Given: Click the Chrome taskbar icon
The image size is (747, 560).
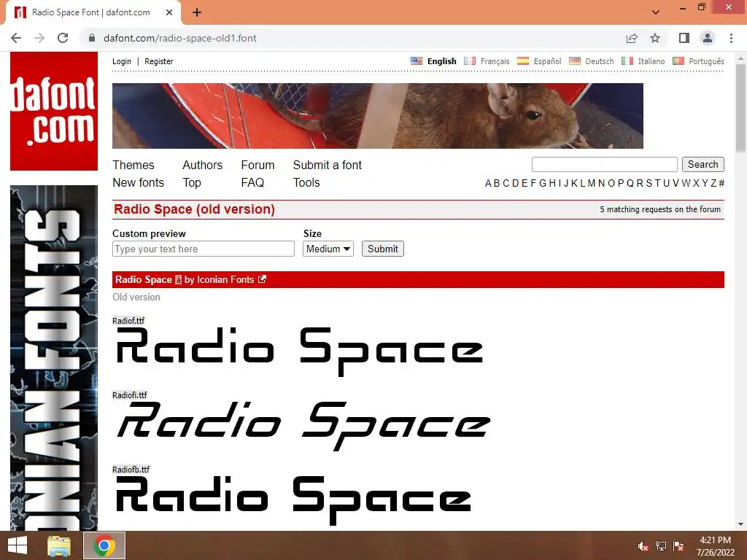Looking at the screenshot, I should click(x=104, y=545).
